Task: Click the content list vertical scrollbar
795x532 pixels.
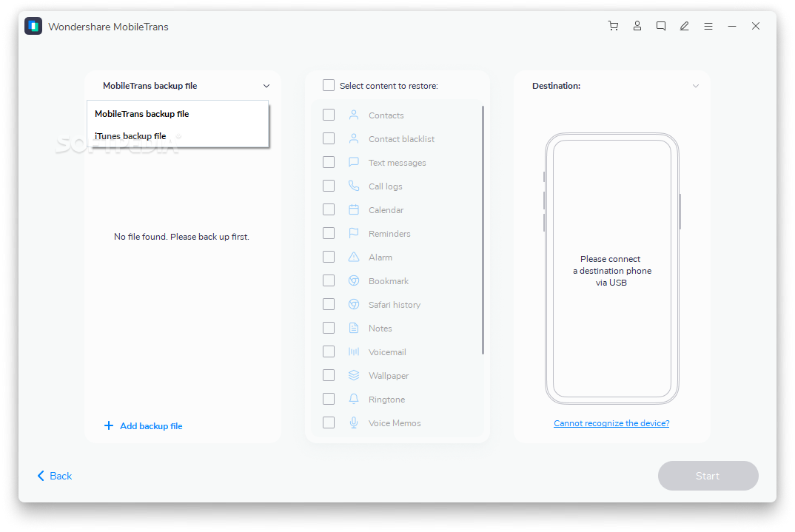Action: pos(483,230)
